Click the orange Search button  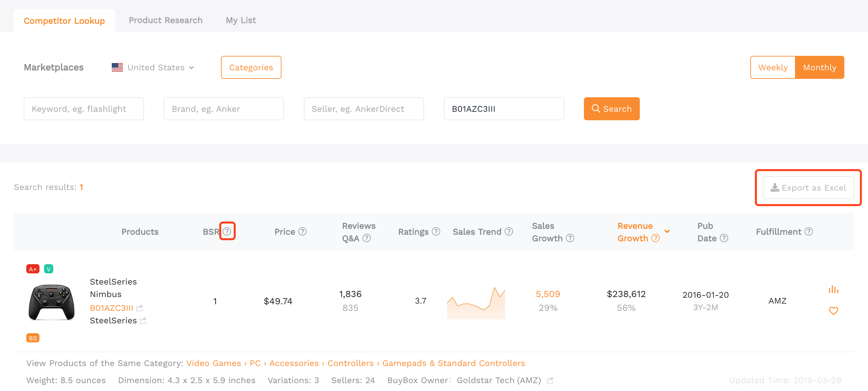(x=612, y=109)
